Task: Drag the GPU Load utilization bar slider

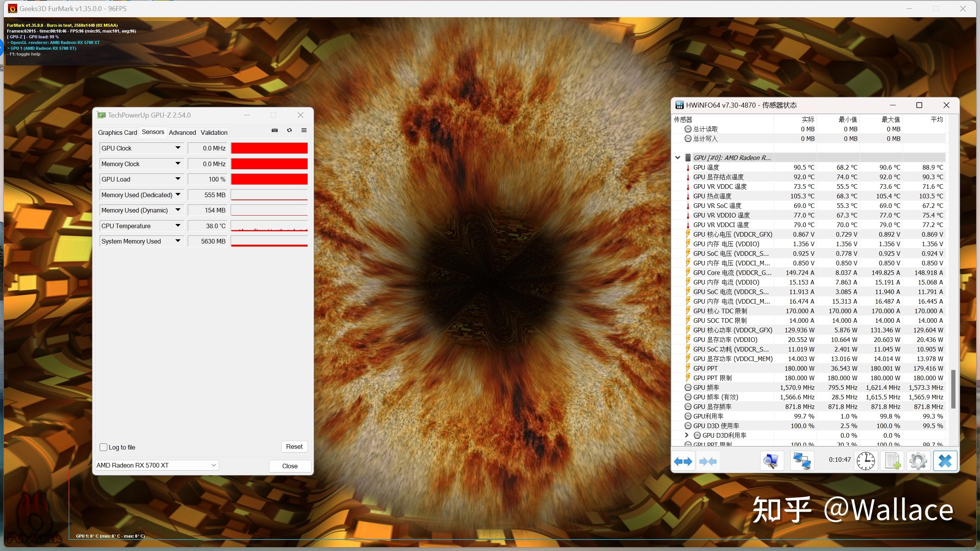Action: pos(269,179)
